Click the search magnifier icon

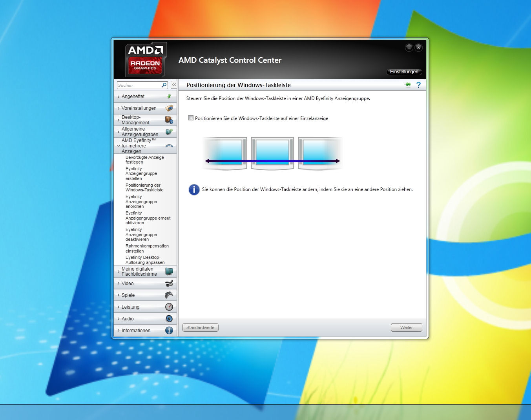tap(164, 85)
